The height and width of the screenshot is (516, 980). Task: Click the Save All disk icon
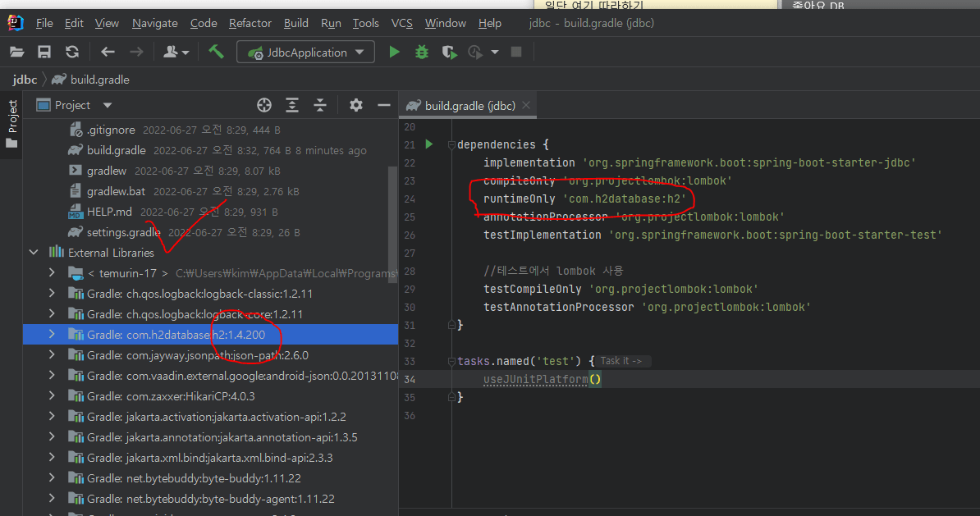point(44,52)
